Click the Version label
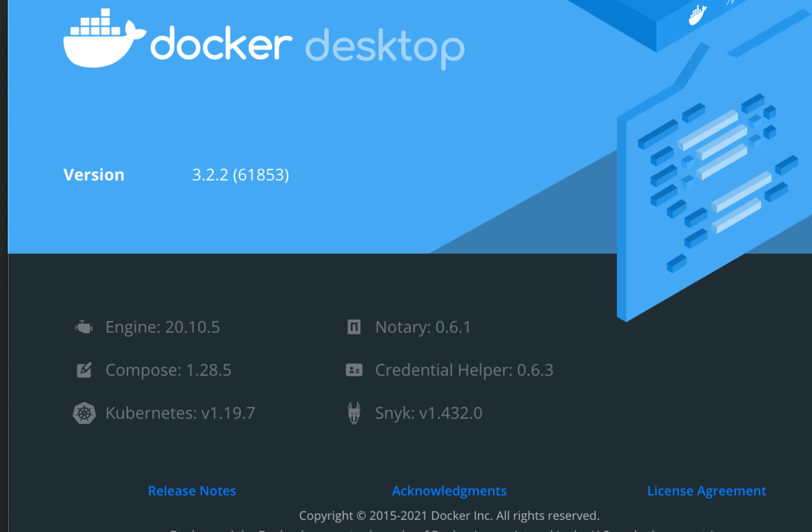 click(x=94, y=175)
